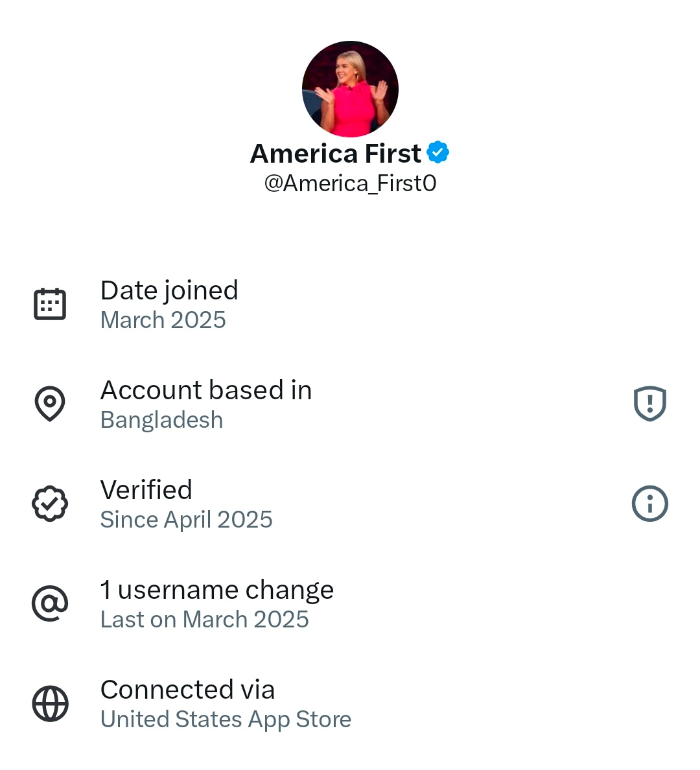Viewport: 700px width, 770px height.
Task: Tap the at-sign username icon
Action: pyautogui.click(x=50, y=603)
